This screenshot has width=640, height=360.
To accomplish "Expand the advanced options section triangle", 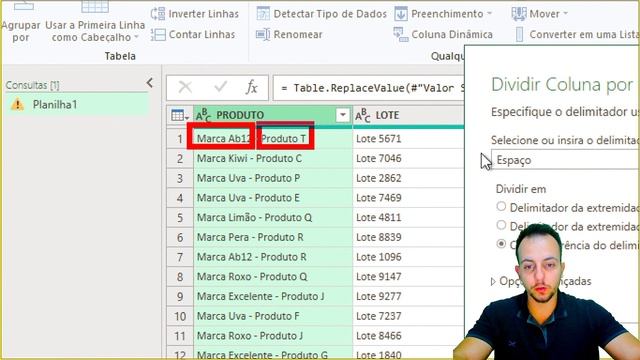I will coord(493,281).
